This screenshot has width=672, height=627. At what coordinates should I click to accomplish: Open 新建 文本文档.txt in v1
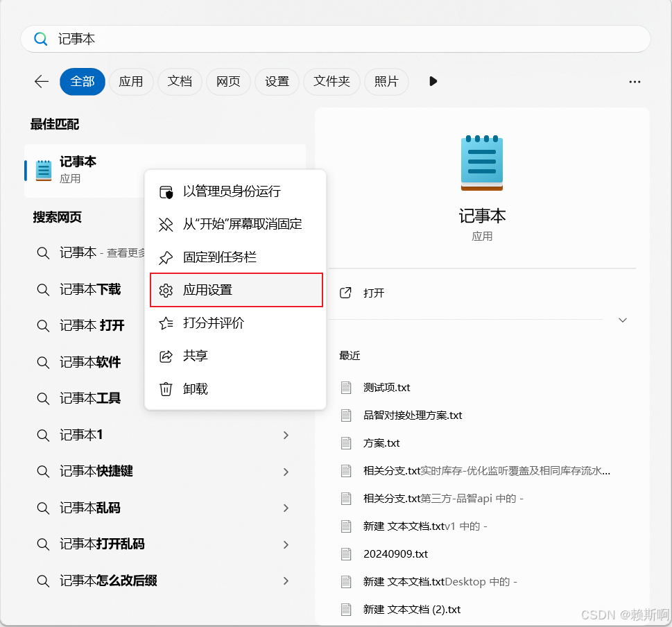(425, 526)
